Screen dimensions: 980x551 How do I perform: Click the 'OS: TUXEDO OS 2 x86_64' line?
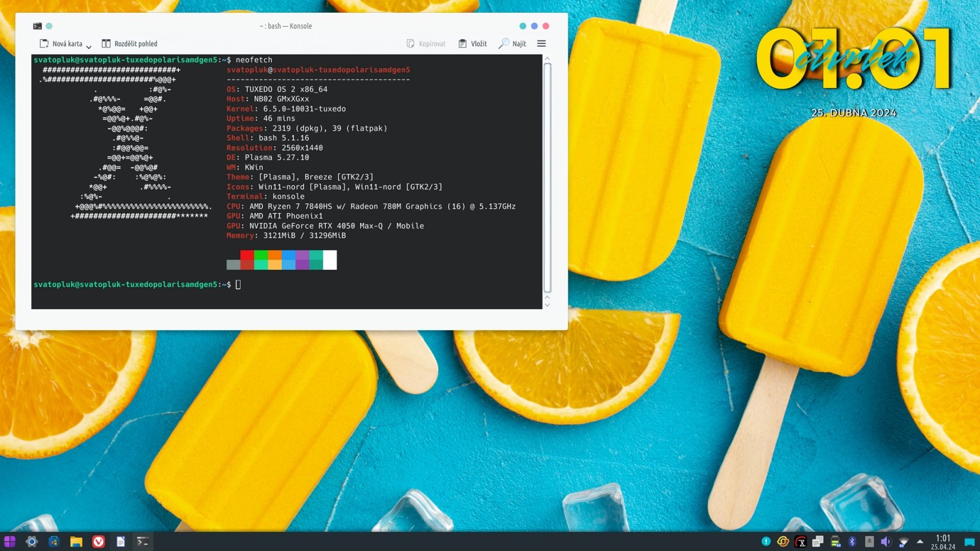(277, 89)
